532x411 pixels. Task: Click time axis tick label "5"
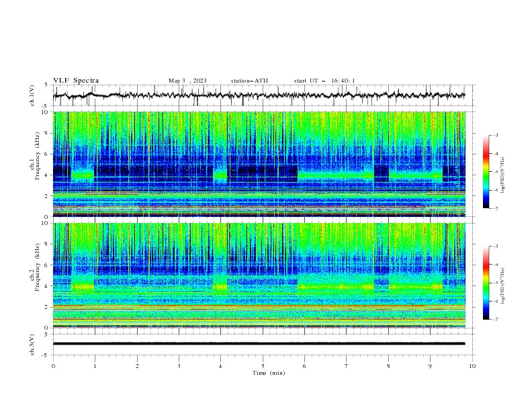263,366
